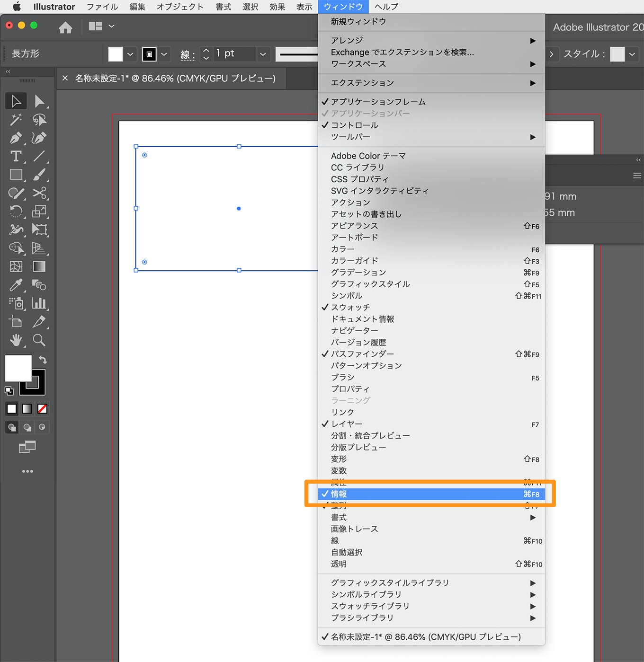
Task: Toggle Layers (レイヤー) panel checkmark
Action: click(x=431, y=424)
